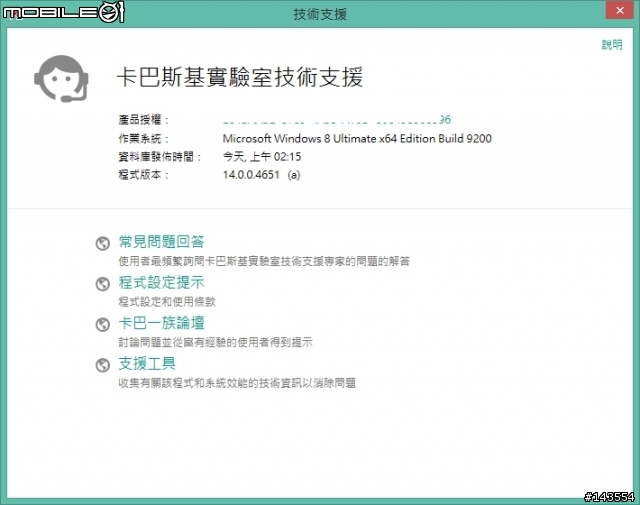The height and width of the screenshot is (505, 640).
Task: Open the 常見問題回答 FAQ link
Action: pyautogui.click(x=162, y=242)
